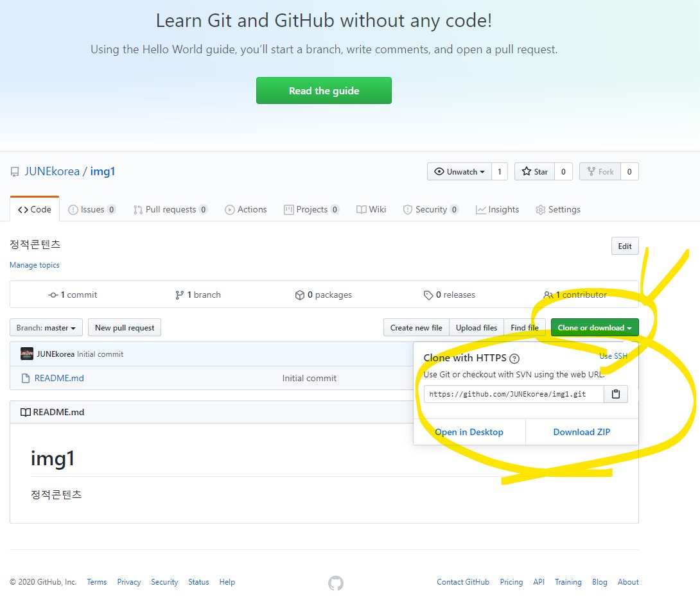
Task: Open the footer API link
Action: (539, 582)
